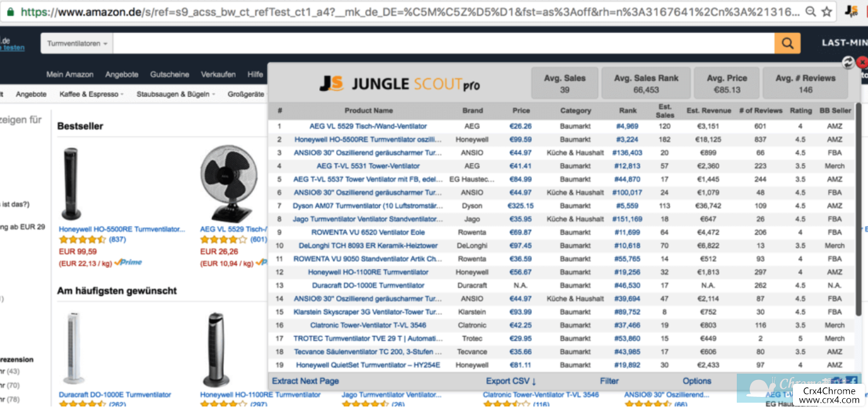The width and height of the screenshot is (868, 409).
Task: Open ROWENTA VU 6520 Ventilator Eole link
Action: [x=368, y=232]
